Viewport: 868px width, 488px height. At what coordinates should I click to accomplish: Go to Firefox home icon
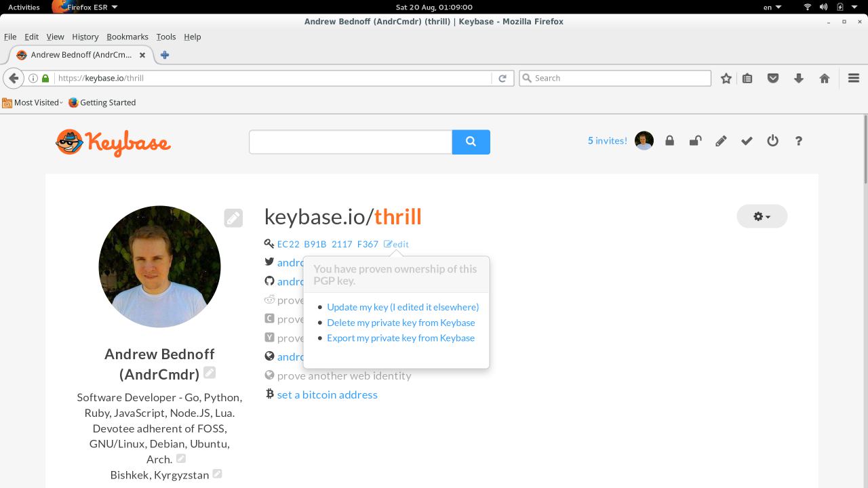pos(825,78)
